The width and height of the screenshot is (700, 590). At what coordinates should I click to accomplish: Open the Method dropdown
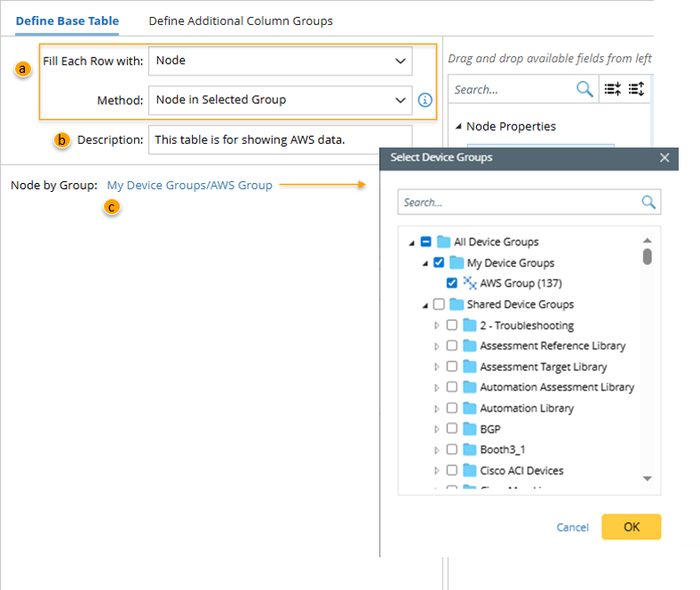coord(280,100)
